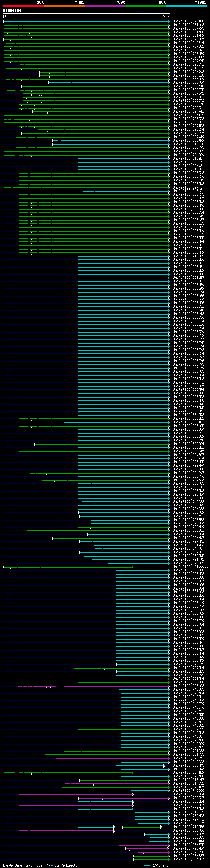The height and width of the screenshot is (868, 210).
Task: Select label UniRef100_Q6QM25
Action: [188, 824]
